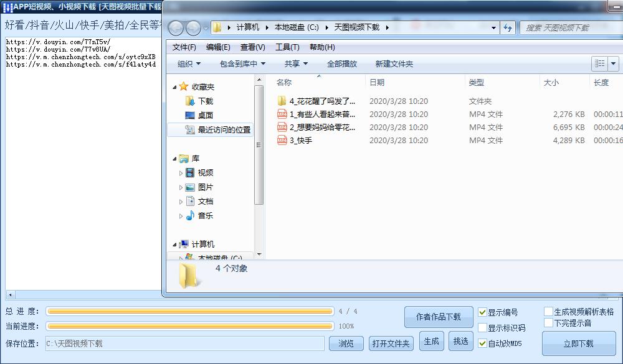This screenshot has width=623, height=364.
Task: Click the Downloads folder icon in sidebar
Action: pos(190,101)
